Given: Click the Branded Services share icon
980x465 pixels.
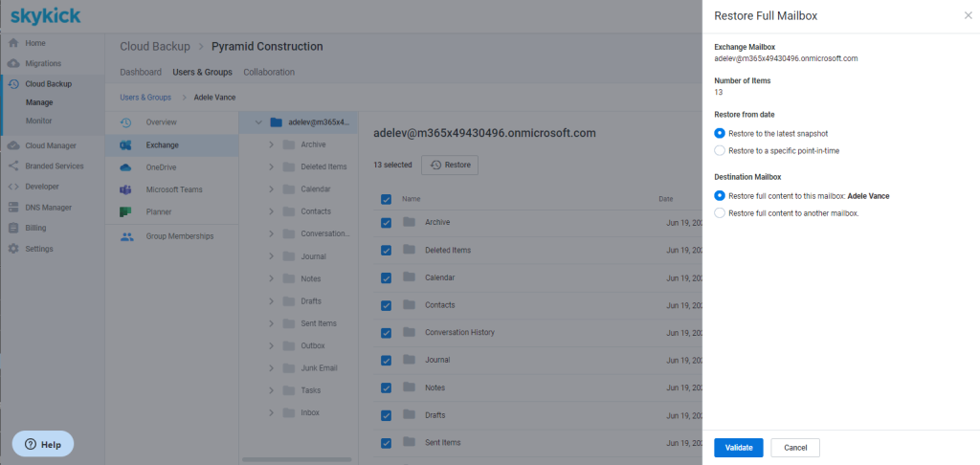Looking at the screenshot, I should [13, 166].
